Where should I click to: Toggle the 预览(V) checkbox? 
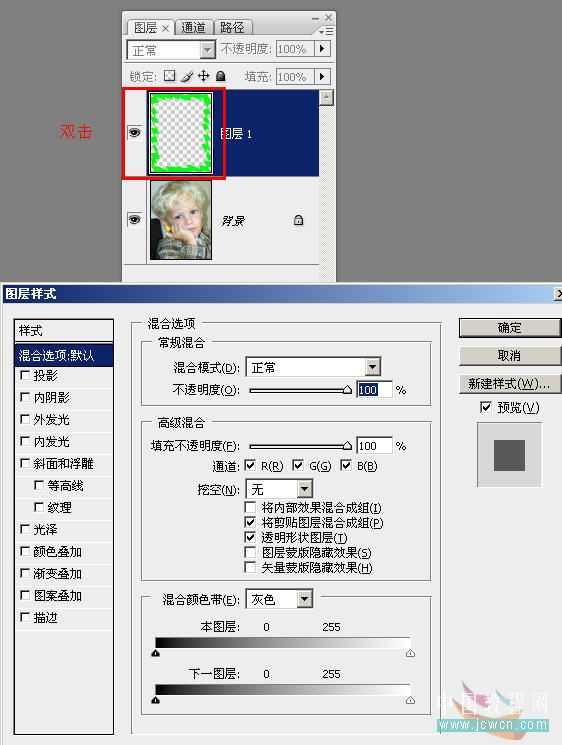pos(486,407)
